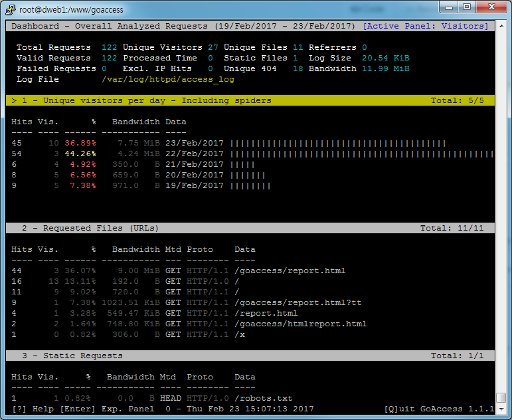
Task: Click the Active Panel: Visitors indicator
Action: pyautogui.click(x=426, y=26)
